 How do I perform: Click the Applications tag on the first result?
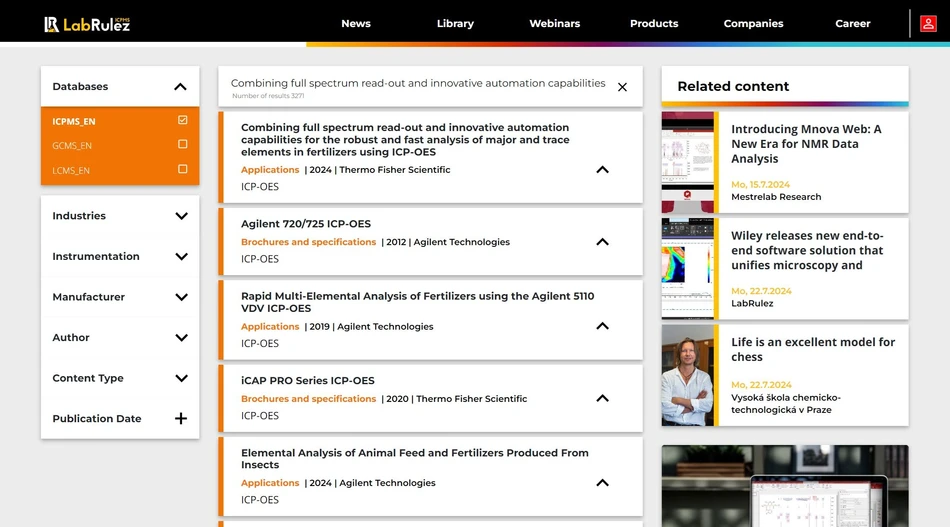(270, 170)
